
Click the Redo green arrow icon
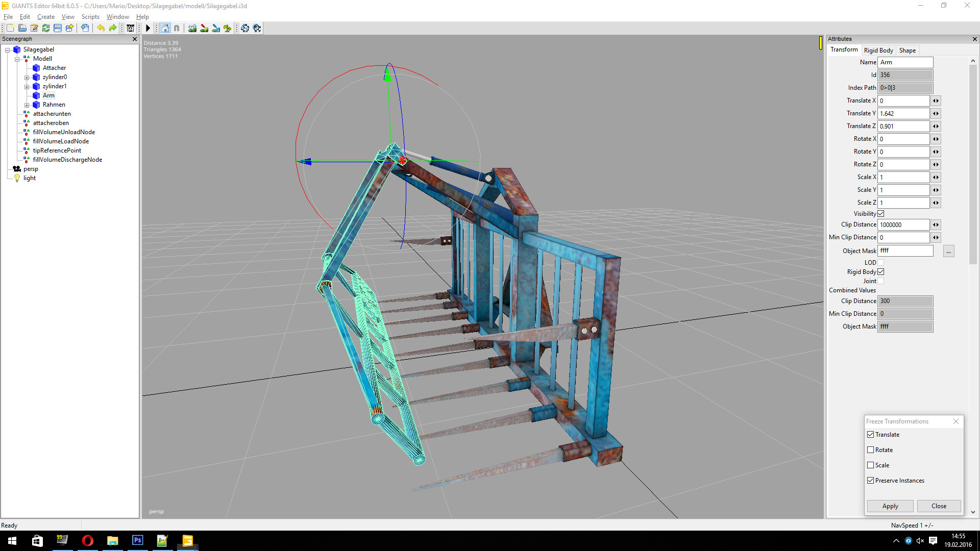click(x=113, y=28)
